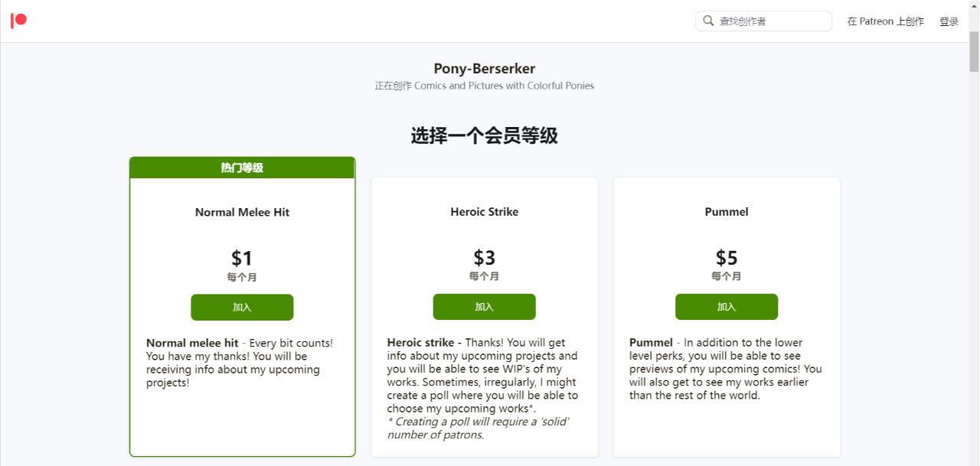Click the 热门等级 popular tier banner

242,168
